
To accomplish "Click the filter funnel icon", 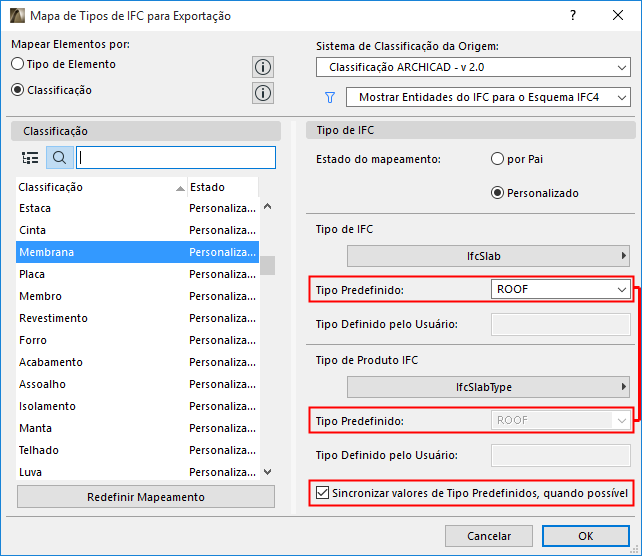I will 330,97.
